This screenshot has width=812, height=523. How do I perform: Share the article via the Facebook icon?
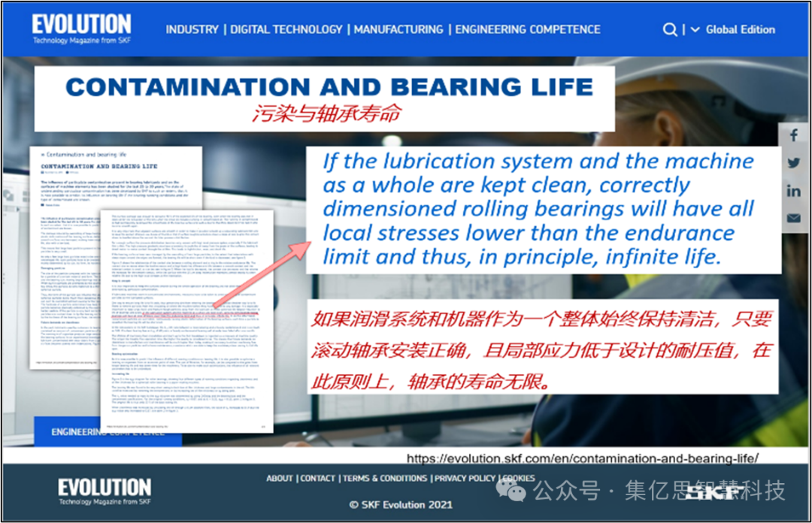tap(794, 135)
